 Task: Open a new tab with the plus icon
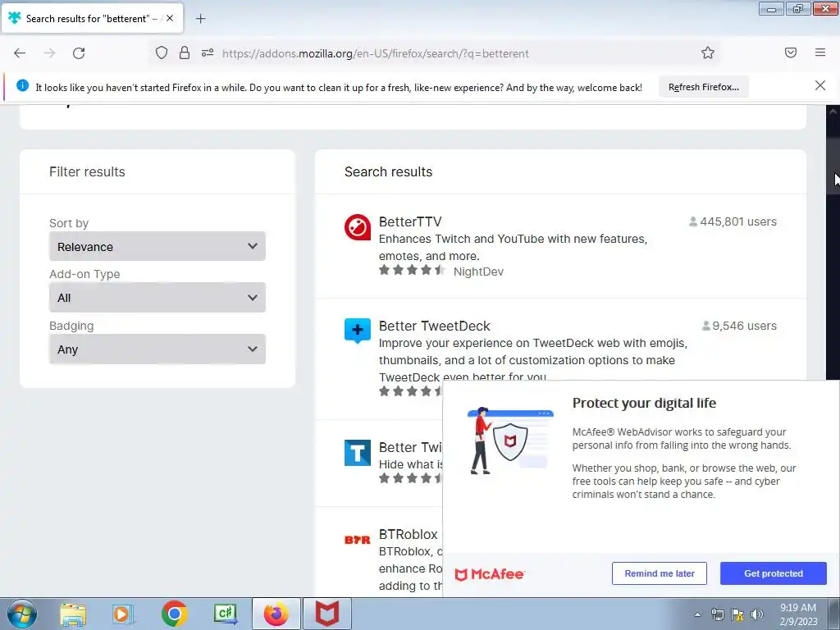point(200,19)
